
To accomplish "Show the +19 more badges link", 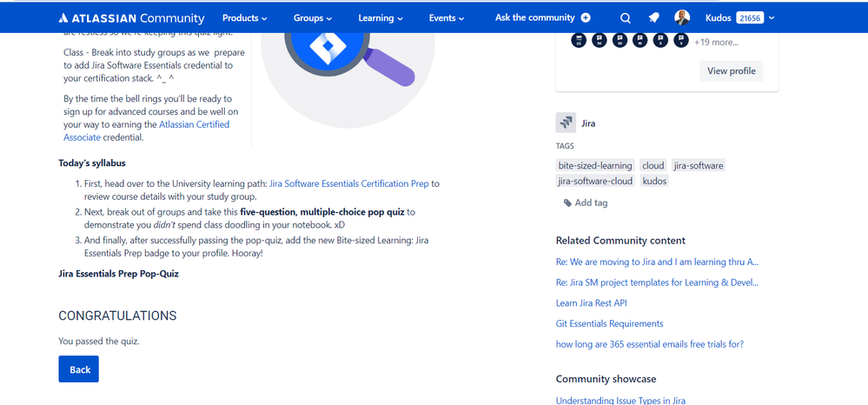I will (x=716, y=42).
